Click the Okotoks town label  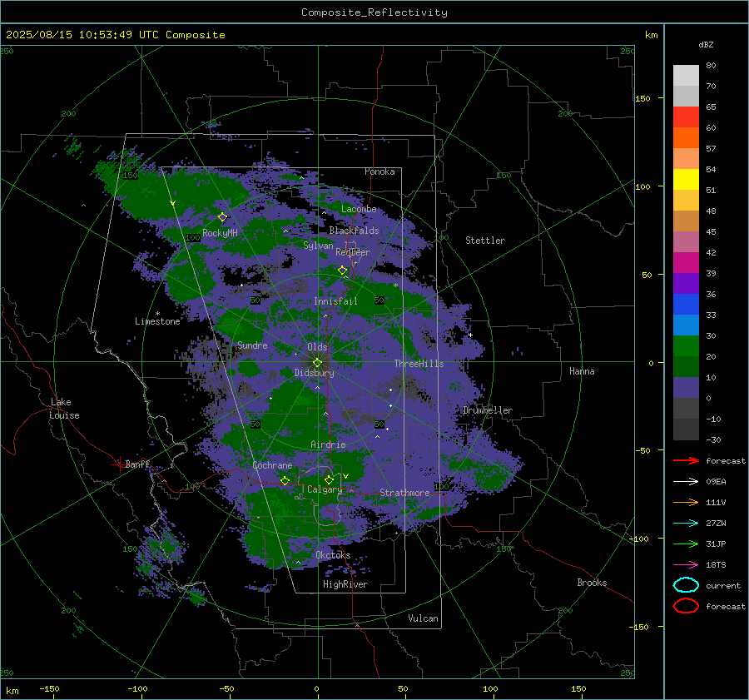[x=333, y=555]
